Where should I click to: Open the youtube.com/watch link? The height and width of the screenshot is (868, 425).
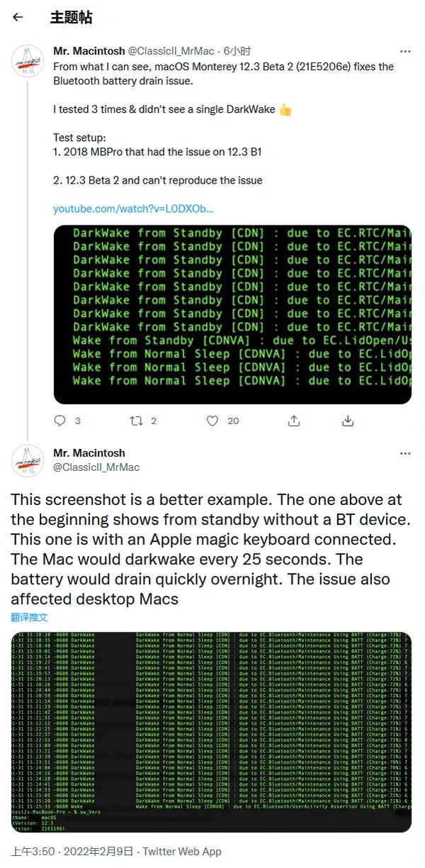(133, 209)
